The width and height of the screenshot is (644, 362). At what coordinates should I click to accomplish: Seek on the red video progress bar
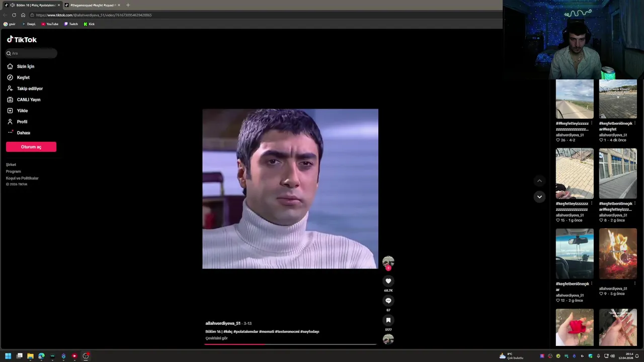290,344
